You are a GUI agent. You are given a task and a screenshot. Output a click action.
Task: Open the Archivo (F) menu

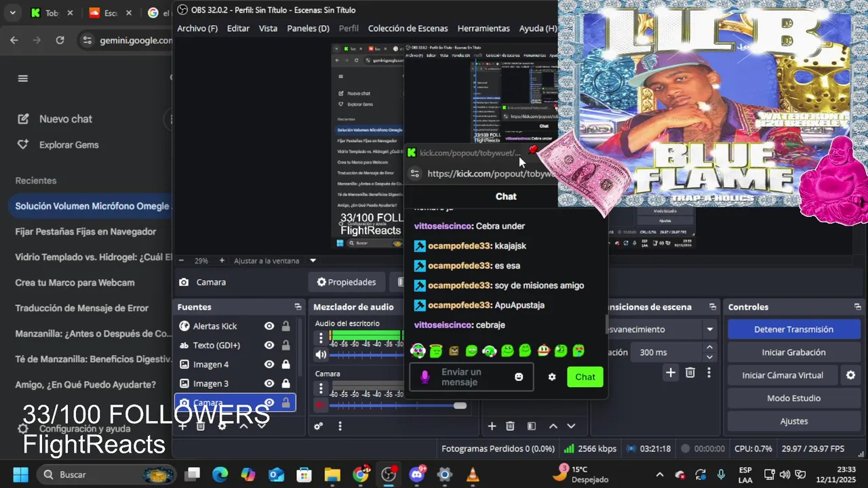pyautogui.click(x=197, y=28)
